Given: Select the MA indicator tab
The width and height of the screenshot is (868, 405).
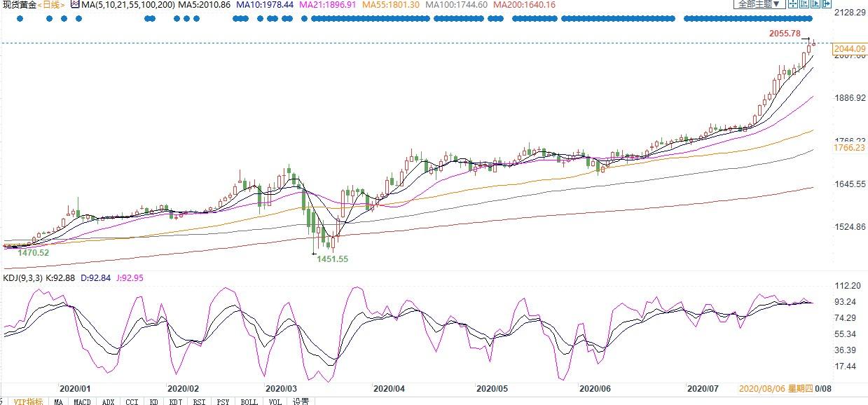Looking at the screenshot, I should (x=59, y=401).
